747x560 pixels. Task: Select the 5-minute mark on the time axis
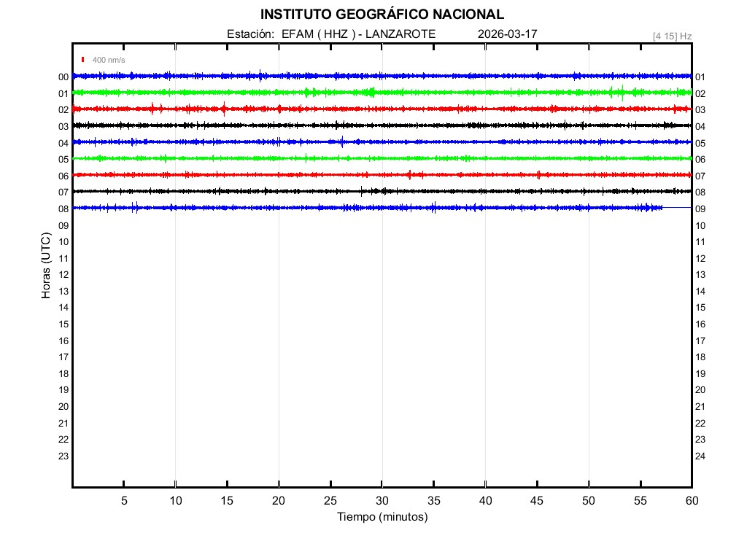124,500
